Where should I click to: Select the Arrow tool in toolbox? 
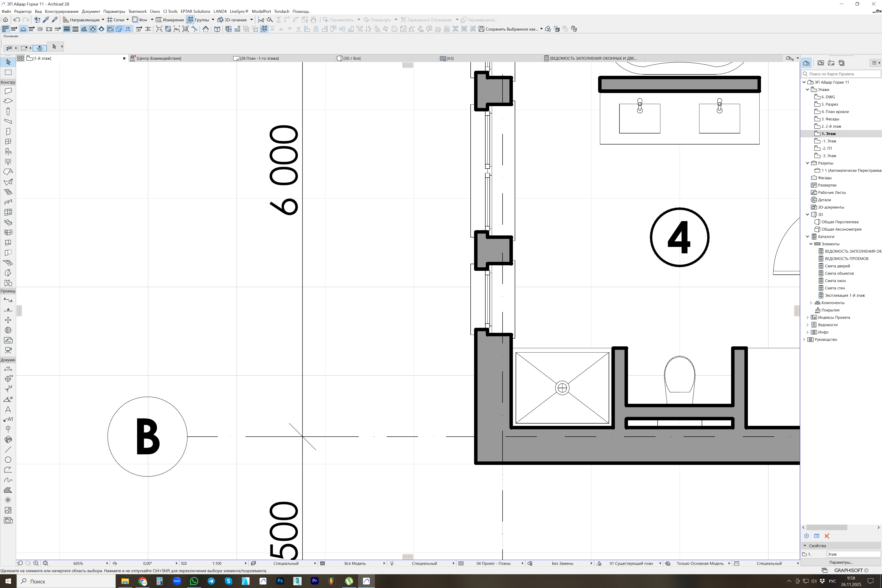(x=8, y=62)
